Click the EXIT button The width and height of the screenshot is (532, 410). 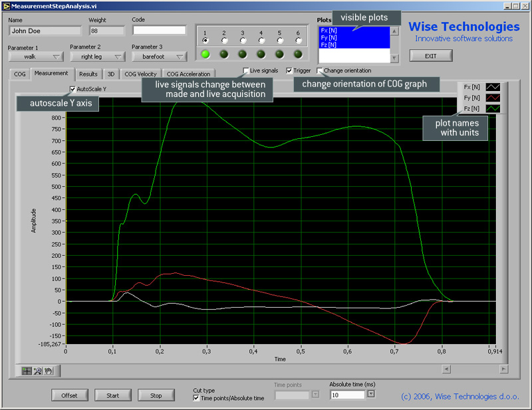pyautogui.click(x=431, y=56)
